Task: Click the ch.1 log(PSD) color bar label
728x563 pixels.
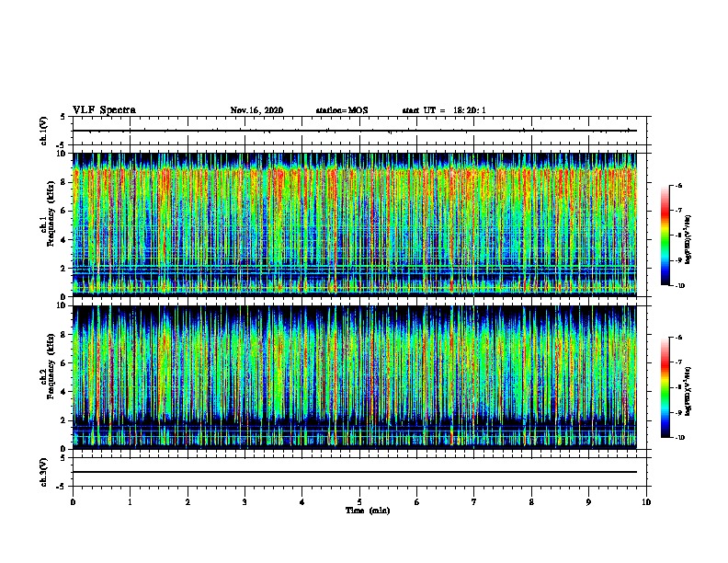Action: click(x=688, y=239)
